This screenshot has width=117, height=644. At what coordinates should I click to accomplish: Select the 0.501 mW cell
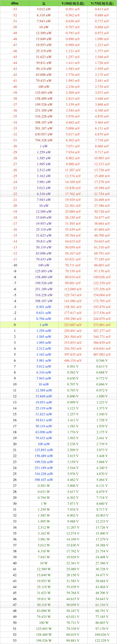tap(44, 307)
